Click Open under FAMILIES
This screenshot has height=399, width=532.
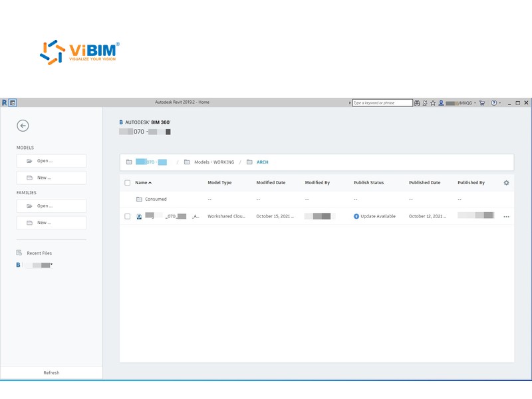pos(51,206)
